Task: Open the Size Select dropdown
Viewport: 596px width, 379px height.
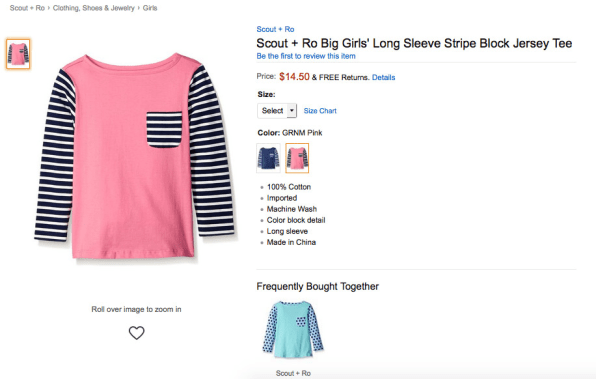Action: pyautogui.click(x=277, y=111)
